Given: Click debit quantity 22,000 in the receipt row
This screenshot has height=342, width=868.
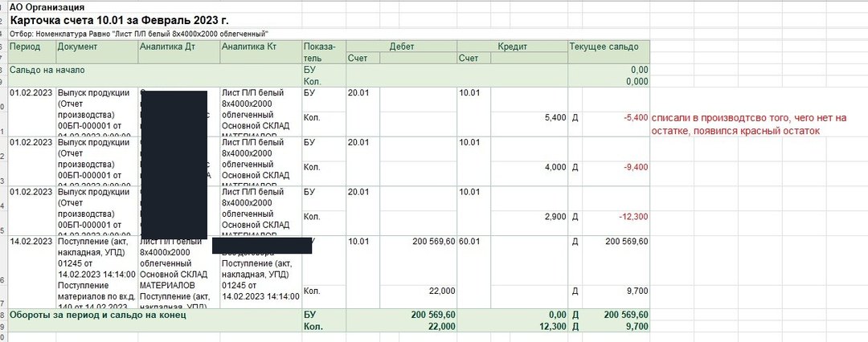Looking at the screenshot, I should [442, 291].
